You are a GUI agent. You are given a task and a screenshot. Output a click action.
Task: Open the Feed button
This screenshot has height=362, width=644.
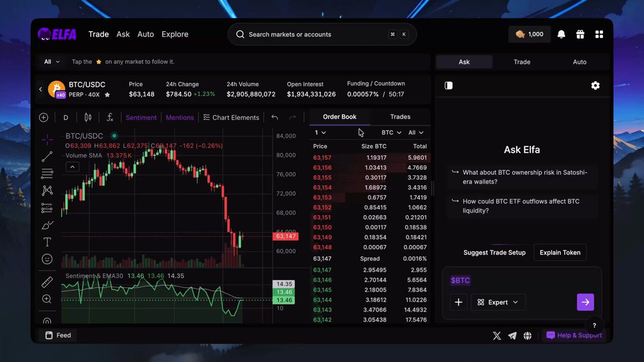point(58,335)
